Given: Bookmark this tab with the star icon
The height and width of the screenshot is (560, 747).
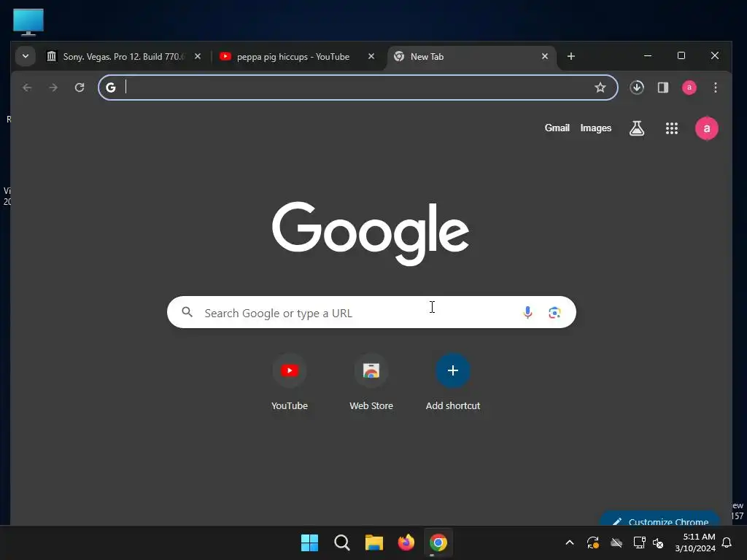Looking at the screenshot, I should [600, 87].
